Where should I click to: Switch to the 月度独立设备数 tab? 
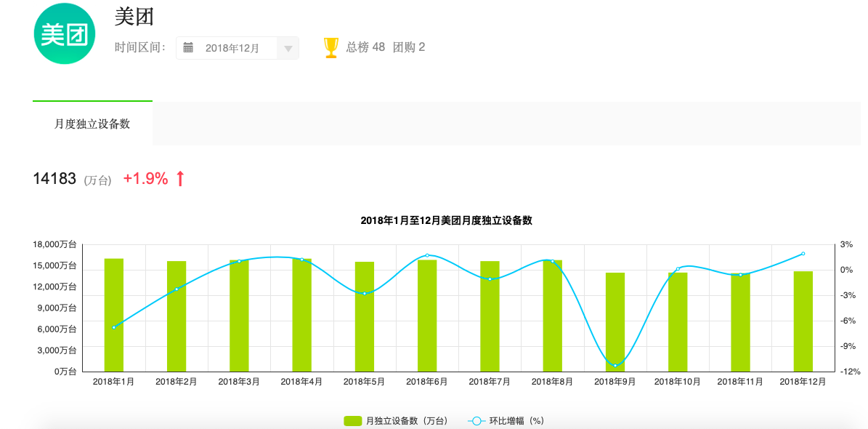(x=92, y=124)
